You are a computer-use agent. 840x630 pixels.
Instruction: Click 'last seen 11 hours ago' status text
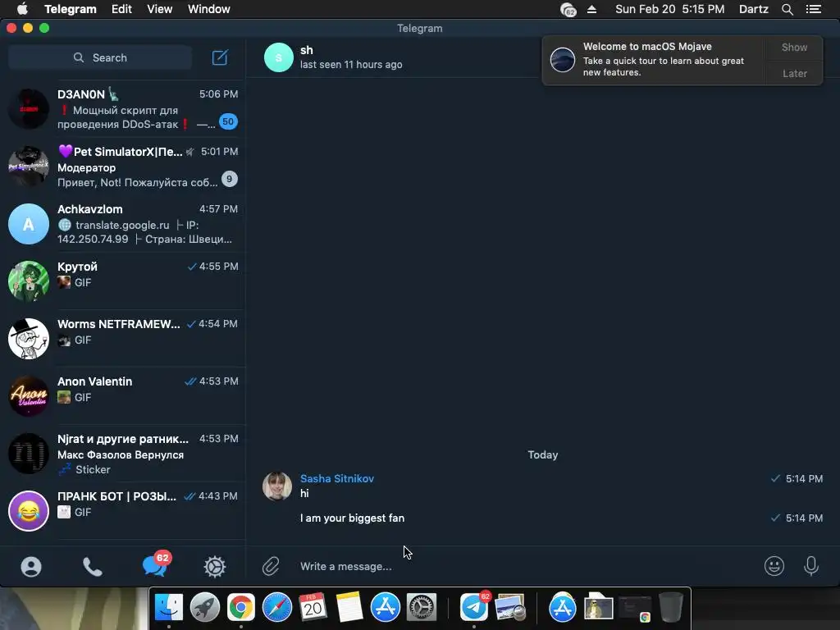click(351, 64)
